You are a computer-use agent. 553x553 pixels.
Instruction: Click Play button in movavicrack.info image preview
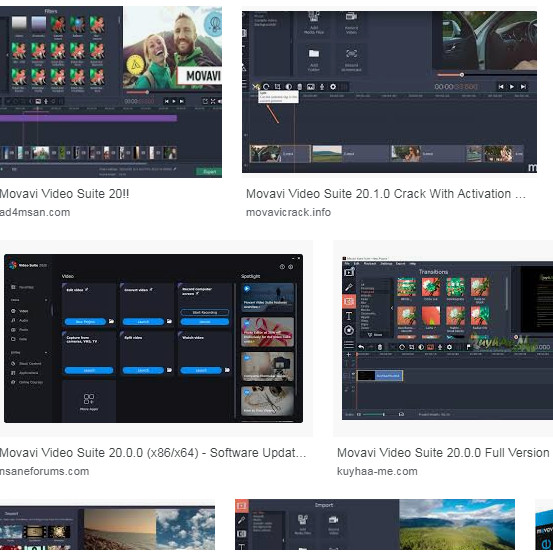point(512,87)
